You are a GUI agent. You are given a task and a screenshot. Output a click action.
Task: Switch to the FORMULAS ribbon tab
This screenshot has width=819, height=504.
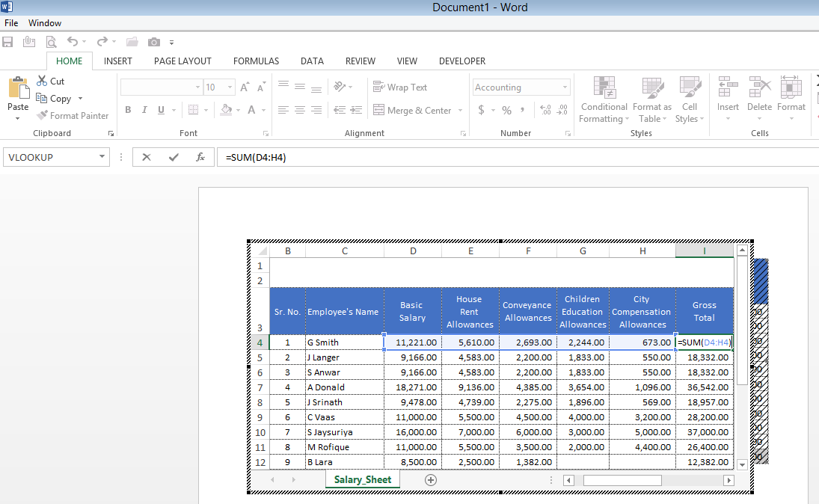coord(256,61)
